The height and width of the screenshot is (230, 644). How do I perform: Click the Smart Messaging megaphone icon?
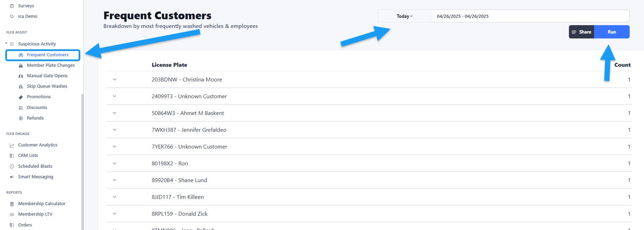(12, 177)
